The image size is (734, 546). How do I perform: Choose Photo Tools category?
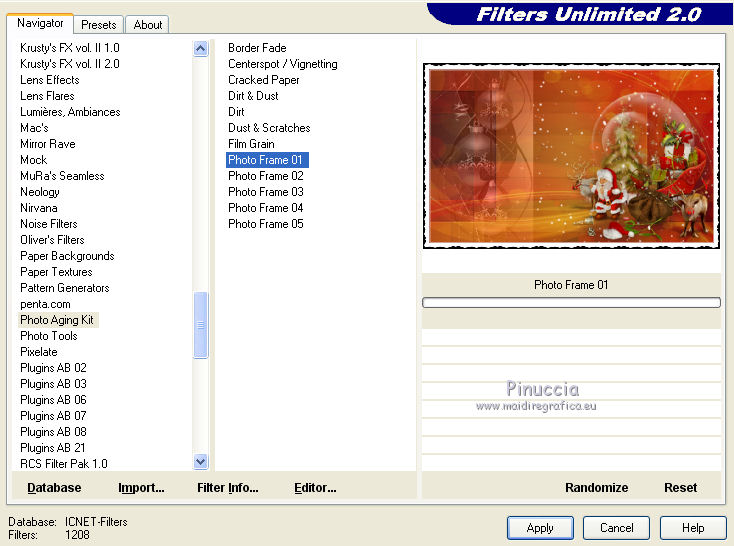click(x=49, y=336)
